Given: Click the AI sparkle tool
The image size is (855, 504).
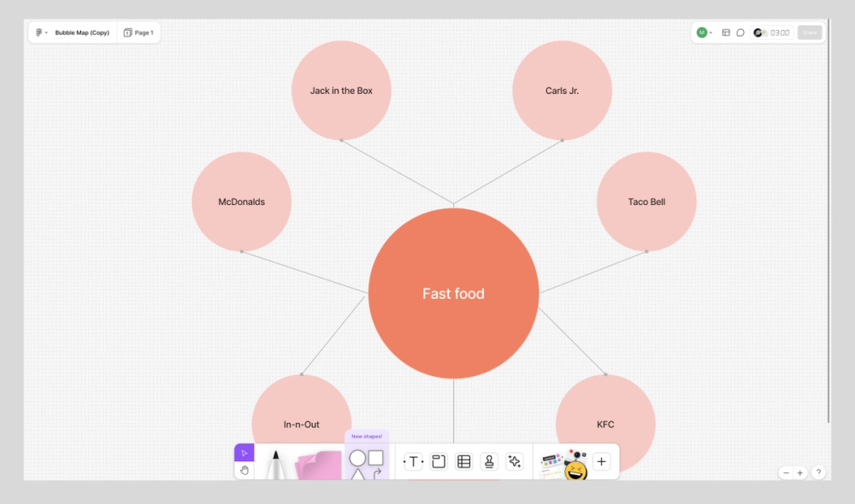Looking at the screenshot, I should pos(515,460).
